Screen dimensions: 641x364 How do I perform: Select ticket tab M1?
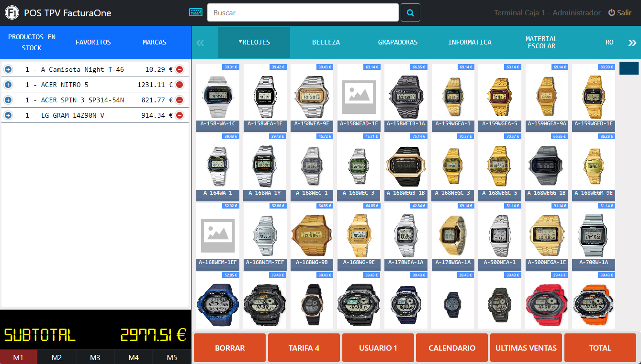point(18,357)
